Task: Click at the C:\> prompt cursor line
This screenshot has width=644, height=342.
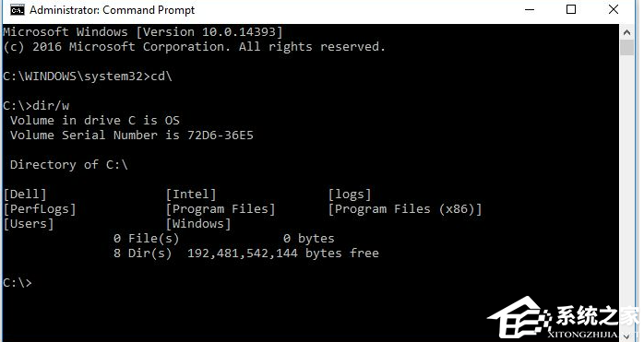Action: tap(18, 282)
